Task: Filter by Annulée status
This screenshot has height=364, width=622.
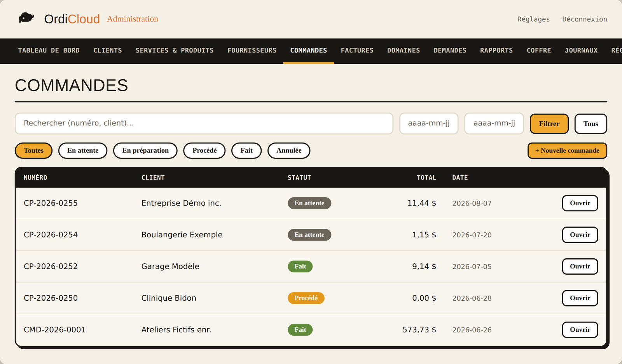Action: (289, 151)
